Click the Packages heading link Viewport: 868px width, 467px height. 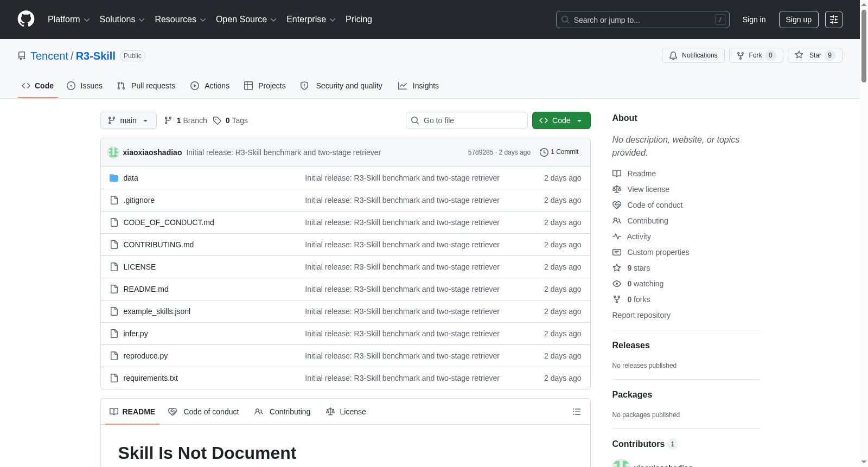pyautogui.click(x=632, y=395)
